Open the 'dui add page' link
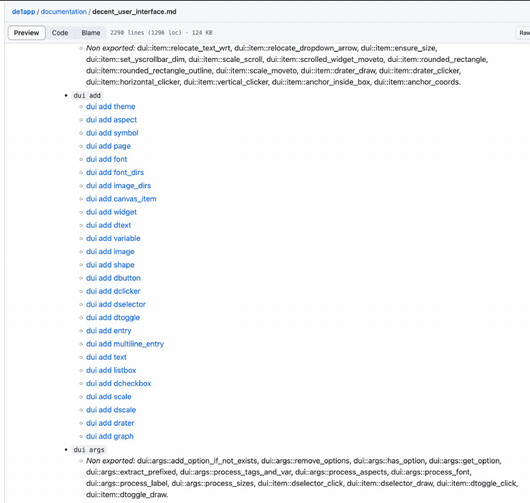 108,146
